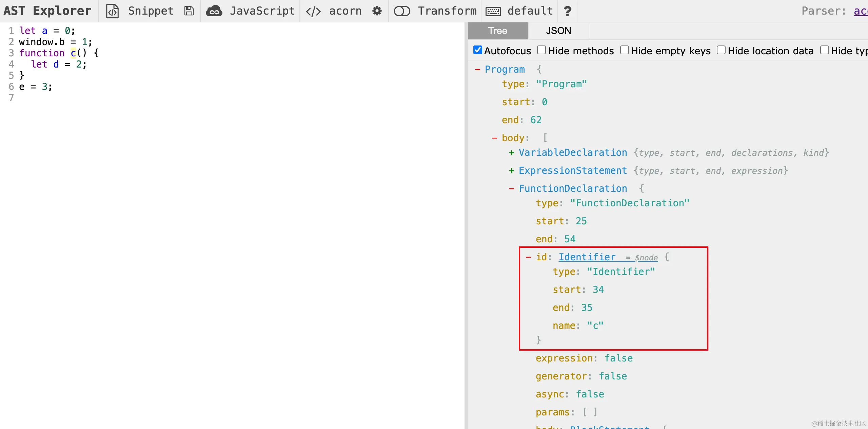Screen dimensions: 868x429
Task: Collapse the id Identifier node
Action: [528, 257]
